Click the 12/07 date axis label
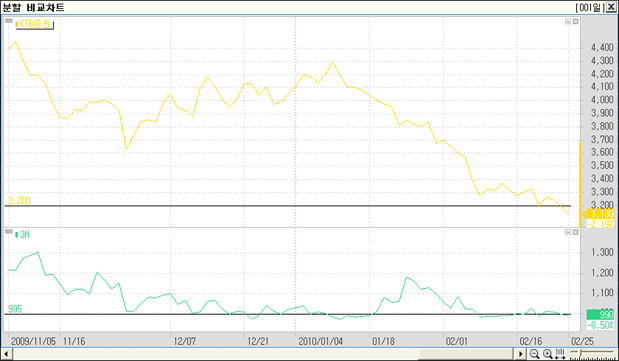Screen dimensions: 619x361 click(185, 341)
